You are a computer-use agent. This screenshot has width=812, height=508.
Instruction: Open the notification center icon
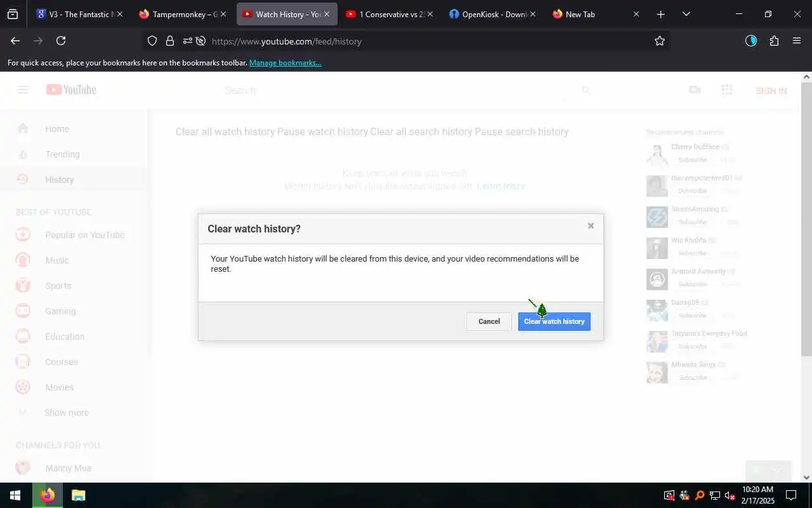point(791,495)
